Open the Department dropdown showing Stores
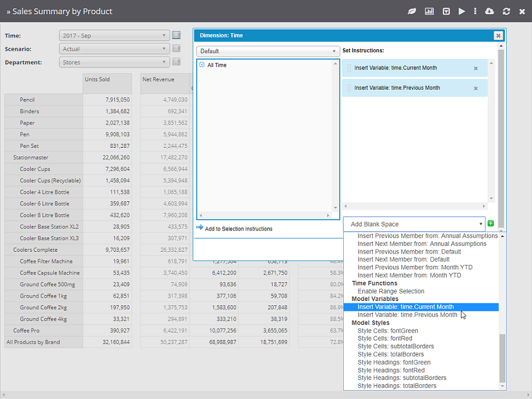 click(x=114, y=62)
